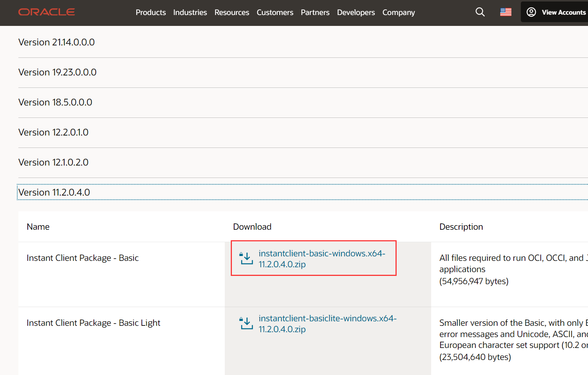Open the Products menu

point(150,12)
